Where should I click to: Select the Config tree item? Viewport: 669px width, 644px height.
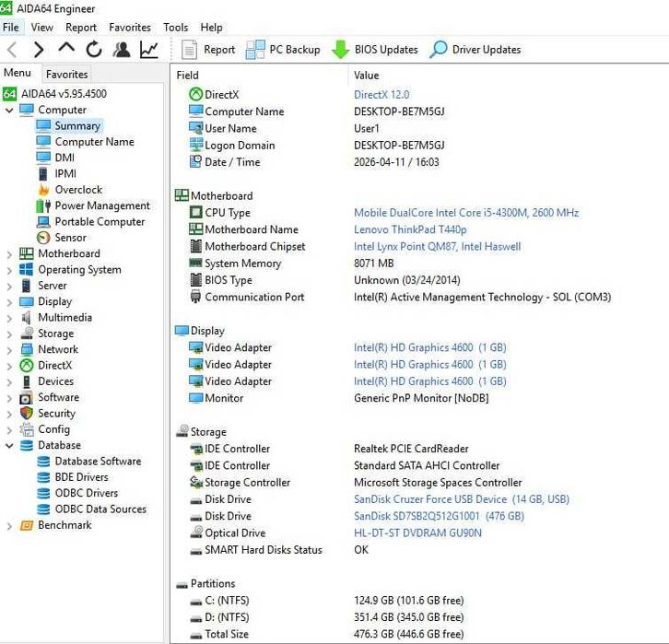53,429
